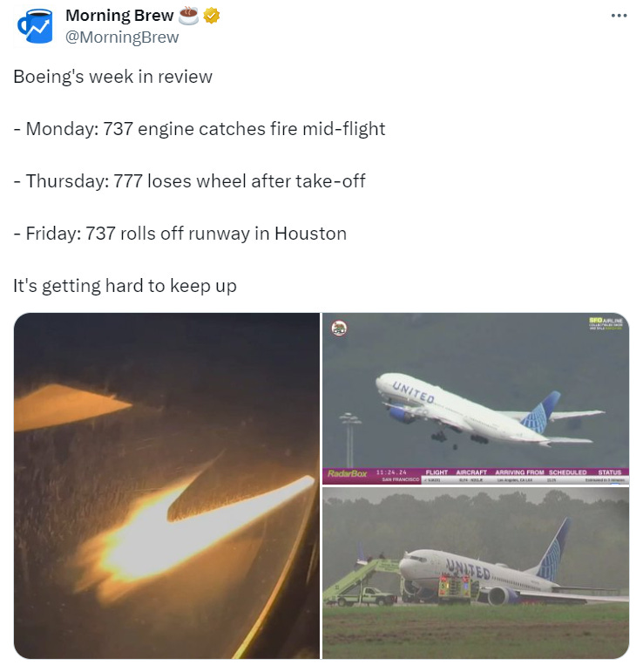Select the "Boeing's week in review" text
This screenshot has height=672, width=643.
(x=112, y=77)
